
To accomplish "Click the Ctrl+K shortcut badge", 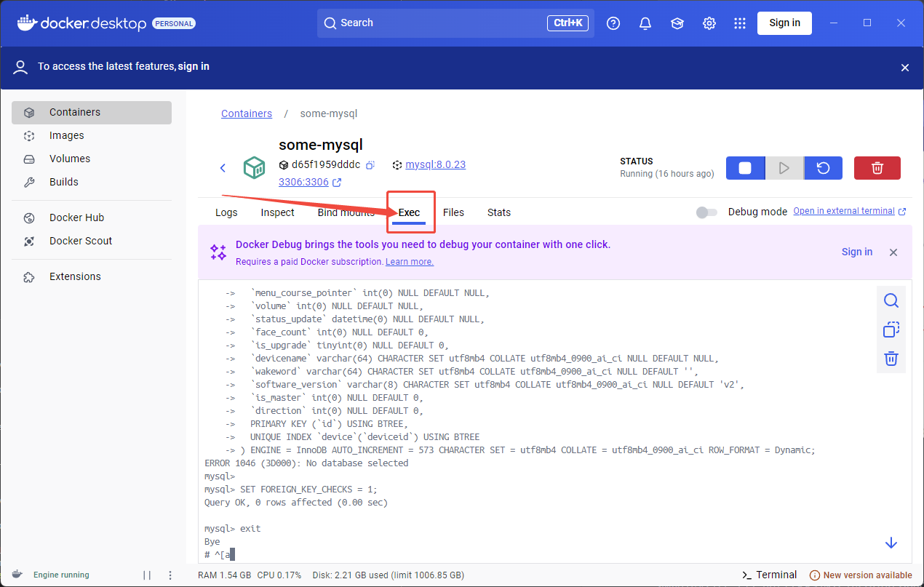I will (x=567, y=23).
